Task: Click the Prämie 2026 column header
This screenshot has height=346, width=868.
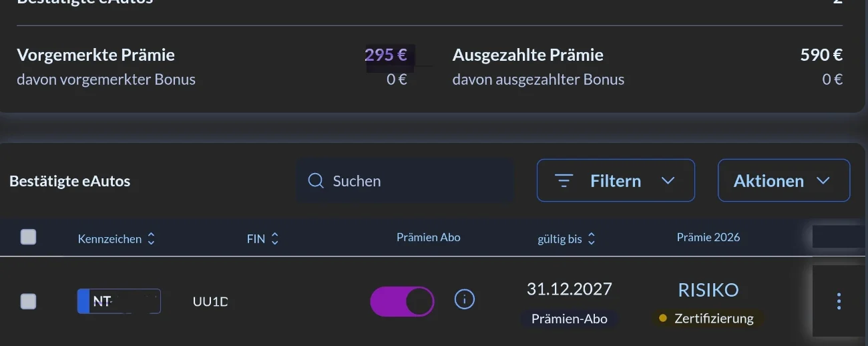Action: [x=708, y=237]
